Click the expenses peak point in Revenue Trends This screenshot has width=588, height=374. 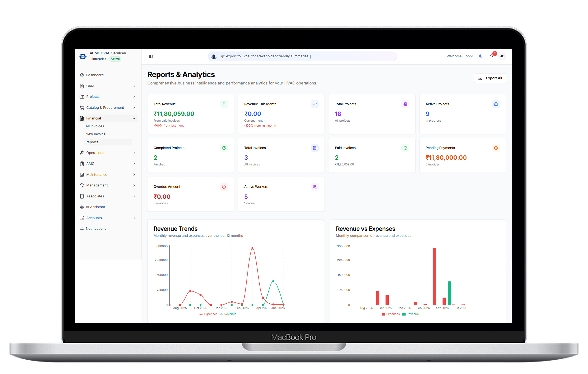coord(252,248)
